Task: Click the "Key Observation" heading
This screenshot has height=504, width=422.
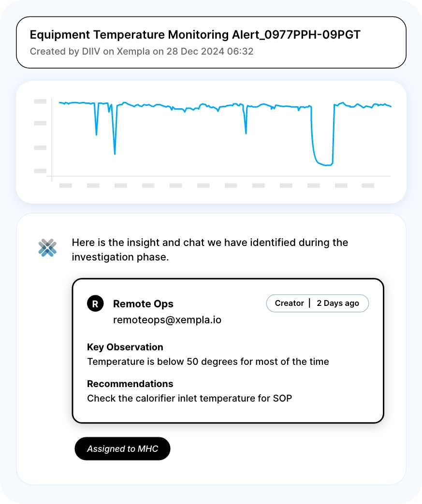Action: pos(125,347)
